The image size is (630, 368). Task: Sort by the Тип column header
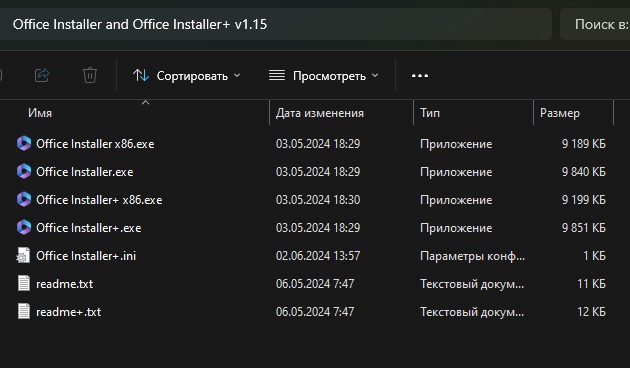coord(430,113)
